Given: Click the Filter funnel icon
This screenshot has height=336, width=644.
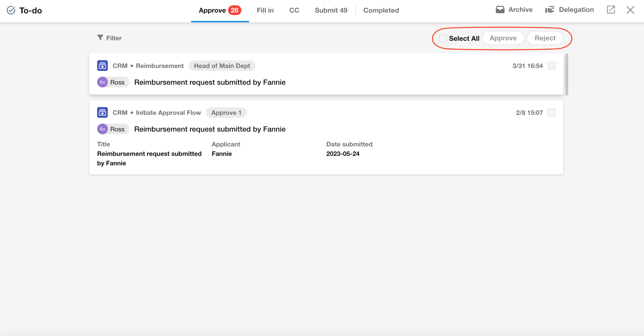Looking at the screenshot, I should tap(100, 38).
